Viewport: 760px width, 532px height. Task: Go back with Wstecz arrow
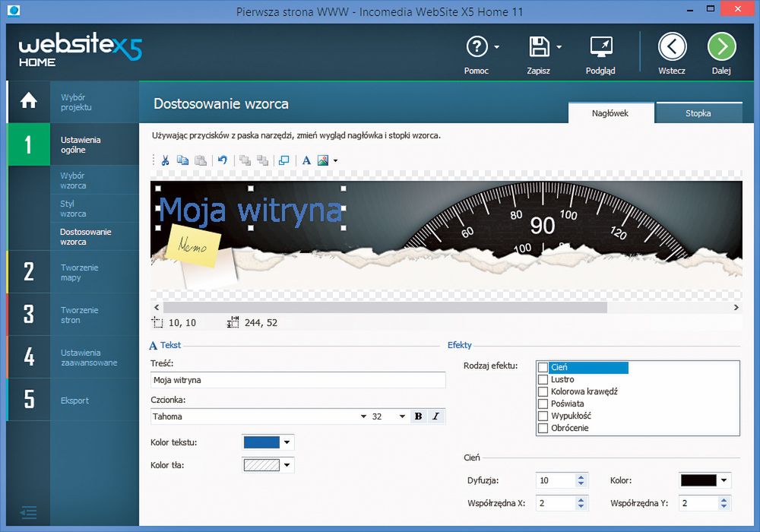tap(673, 47)
